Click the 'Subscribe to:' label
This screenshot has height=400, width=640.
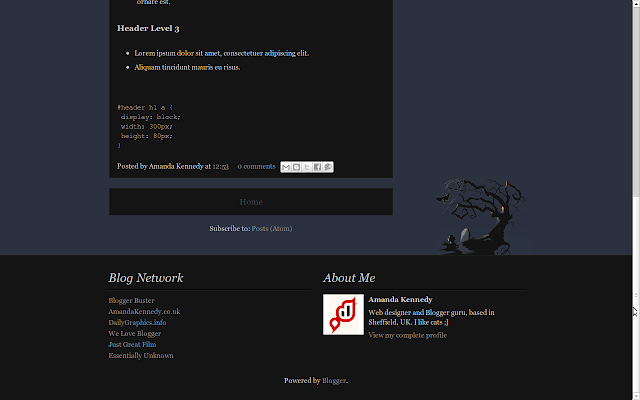click(229, 229)
